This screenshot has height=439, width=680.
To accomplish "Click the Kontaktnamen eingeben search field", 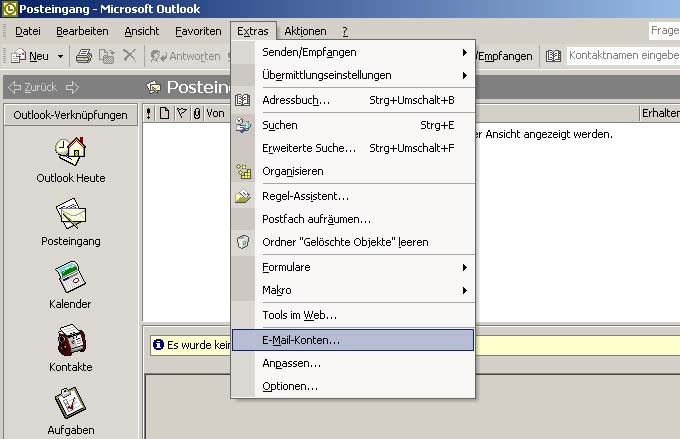I will point(623,56).
